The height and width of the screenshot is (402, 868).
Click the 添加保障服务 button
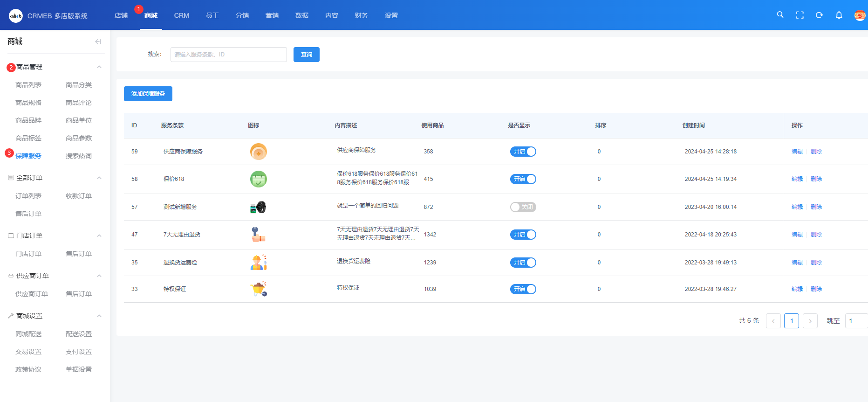(x=148, y=94)
